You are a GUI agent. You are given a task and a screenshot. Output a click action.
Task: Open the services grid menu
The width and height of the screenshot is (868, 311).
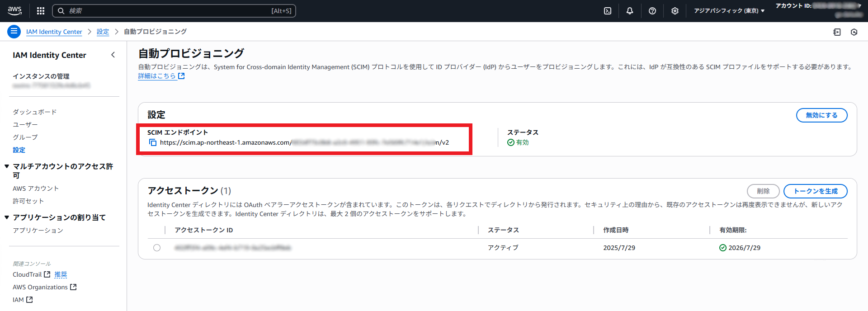point(41,11)
